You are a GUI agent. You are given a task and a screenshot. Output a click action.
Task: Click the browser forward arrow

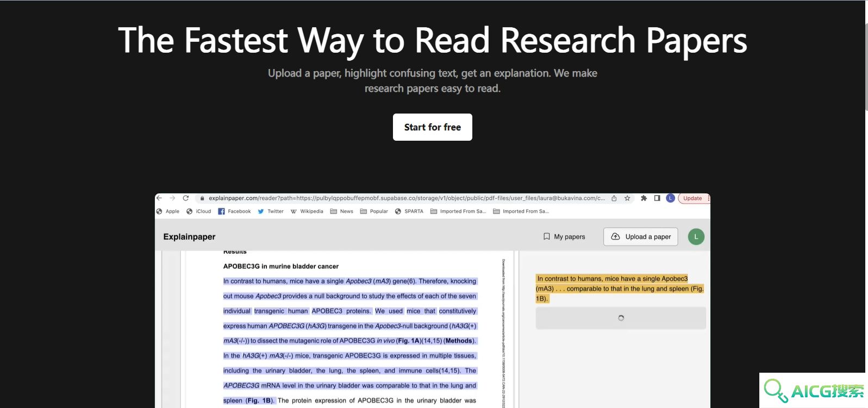point(172,198)
